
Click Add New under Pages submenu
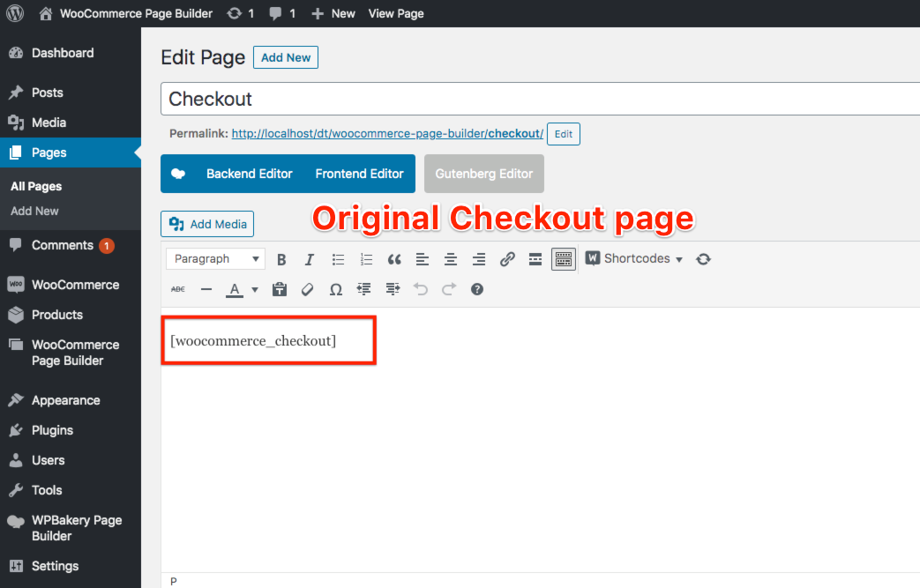34,211
